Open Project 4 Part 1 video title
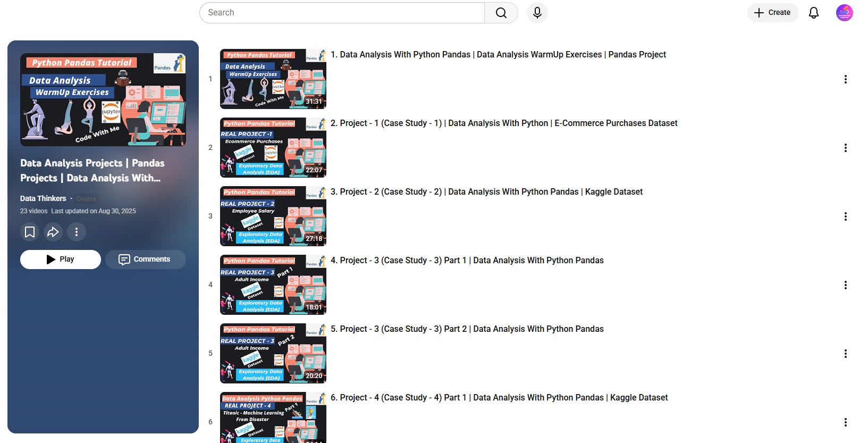Image resolution: width=868 pixels, height=443 pixels. click(x=499, y=397)
